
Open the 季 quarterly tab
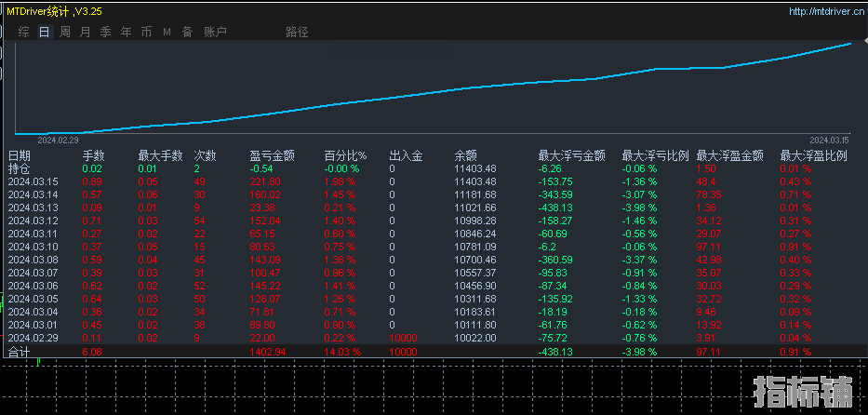106,32
